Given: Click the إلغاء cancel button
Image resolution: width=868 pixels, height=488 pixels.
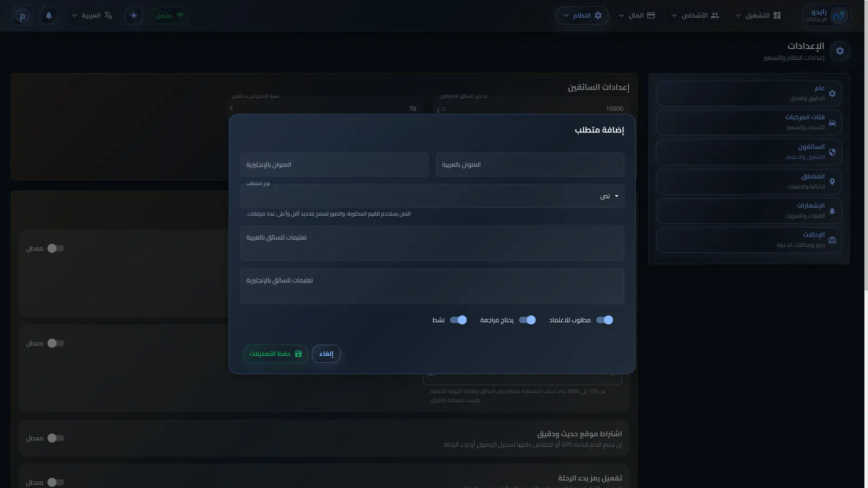Looking at the screenshot, I should point(326,354).
